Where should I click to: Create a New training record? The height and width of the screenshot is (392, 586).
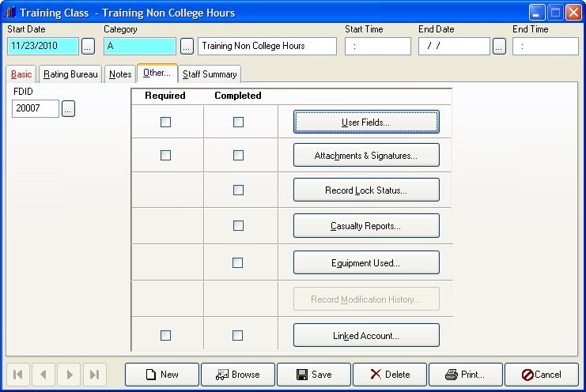[x=162, y=375]
